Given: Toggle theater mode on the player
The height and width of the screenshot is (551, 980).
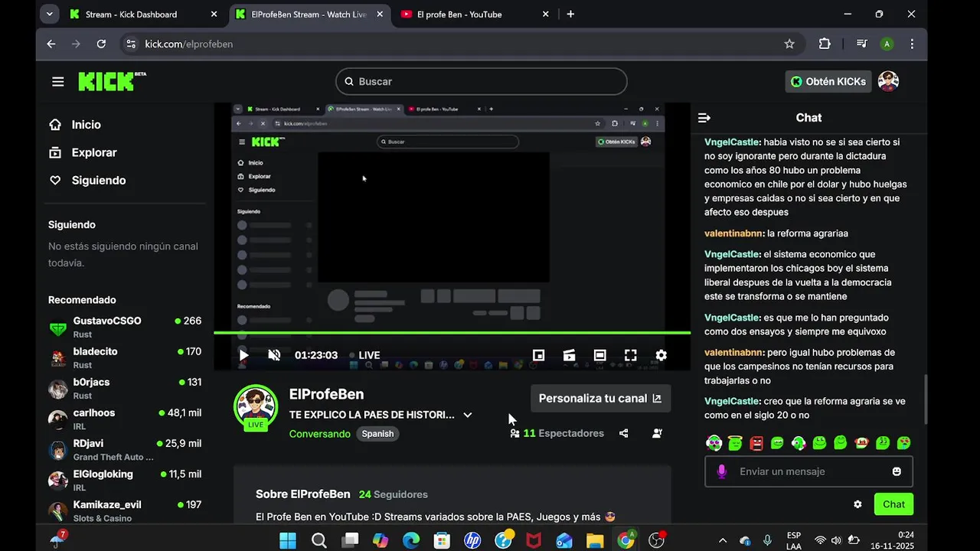Looking at the screenshot, I should point(599,355).
